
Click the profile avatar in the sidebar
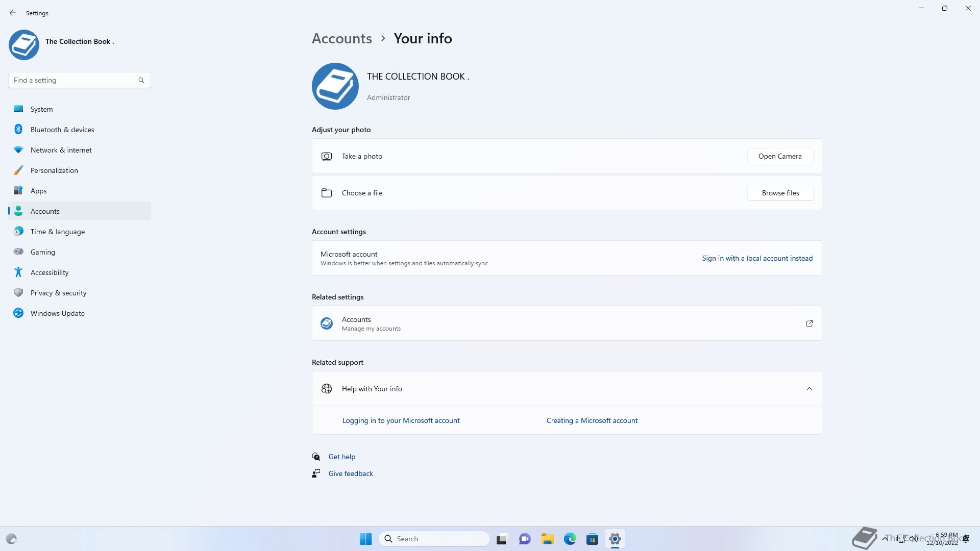click(24, 45)
